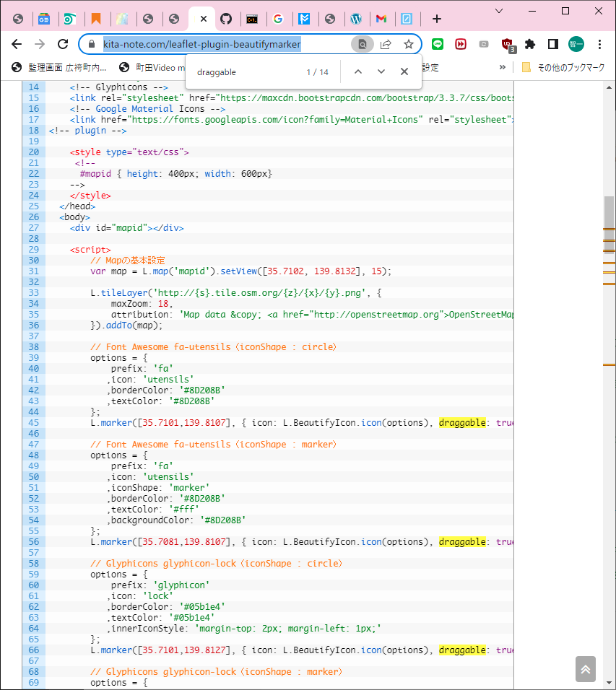Go back with the browser back arrow
Image resolution: width=616 pixels, height=690 pixels.
[x=17, y=44]
